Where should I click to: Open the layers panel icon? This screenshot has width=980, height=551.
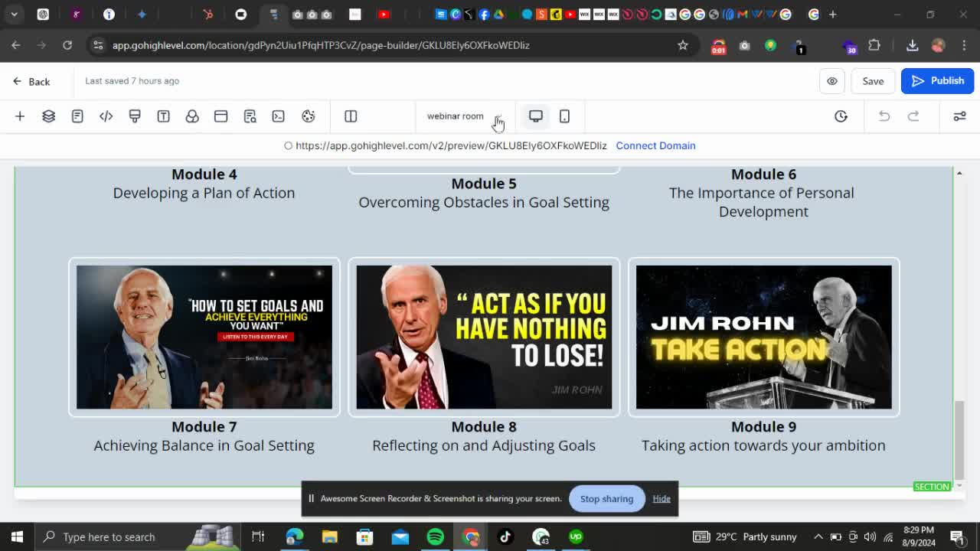click(x=48, y=116)
